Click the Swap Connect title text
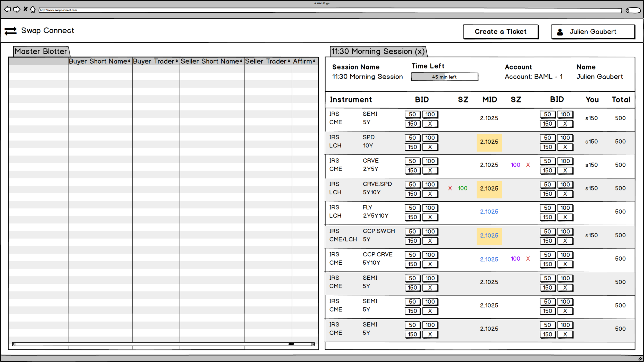This screenshot has height=362, width=644. point(48,31)
